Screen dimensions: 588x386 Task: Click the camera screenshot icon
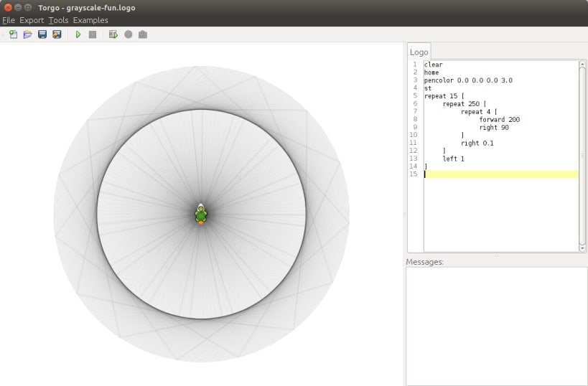point(143,34)
